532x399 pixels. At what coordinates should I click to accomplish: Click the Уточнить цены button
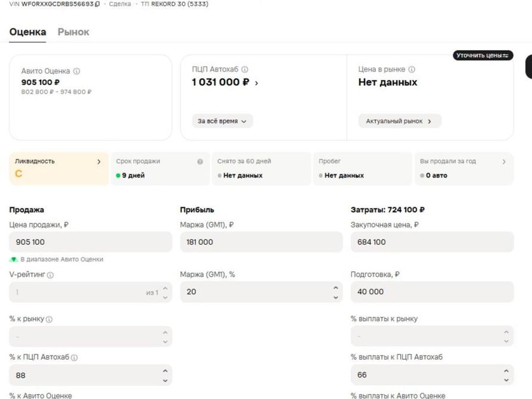tap(483, 55)
